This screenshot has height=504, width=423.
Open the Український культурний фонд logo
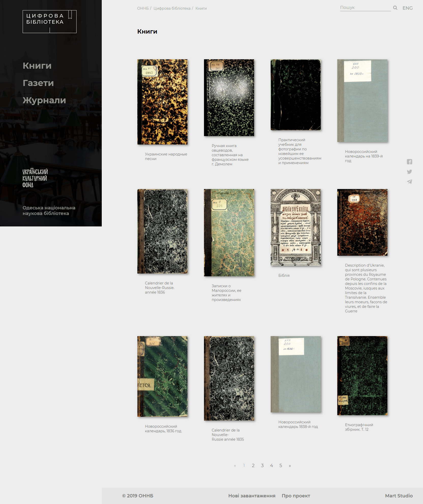tap(35, 178)
